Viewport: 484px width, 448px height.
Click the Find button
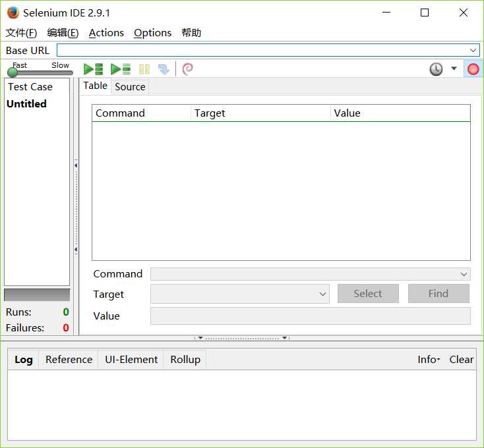[439, 294]
